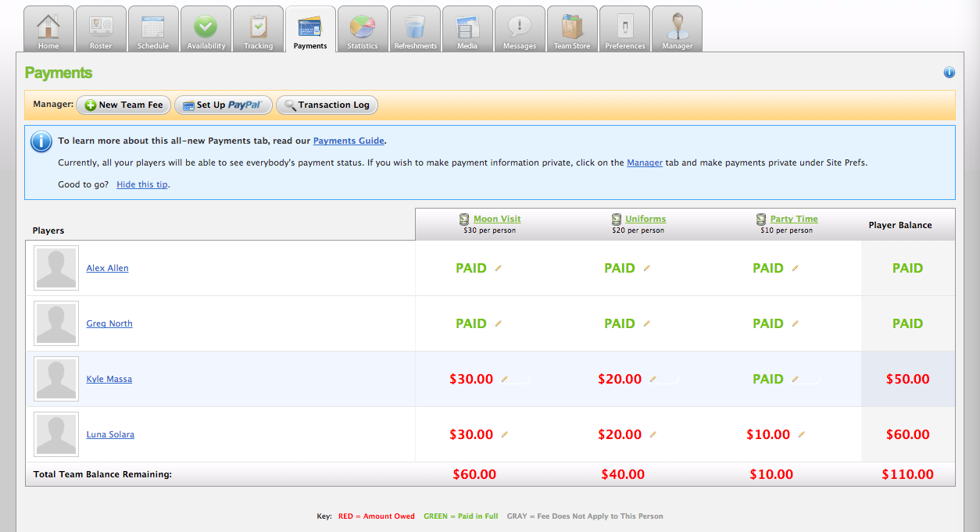Click the $110.00 total team balance
980x532 pixels.
[x=908, y=474]
